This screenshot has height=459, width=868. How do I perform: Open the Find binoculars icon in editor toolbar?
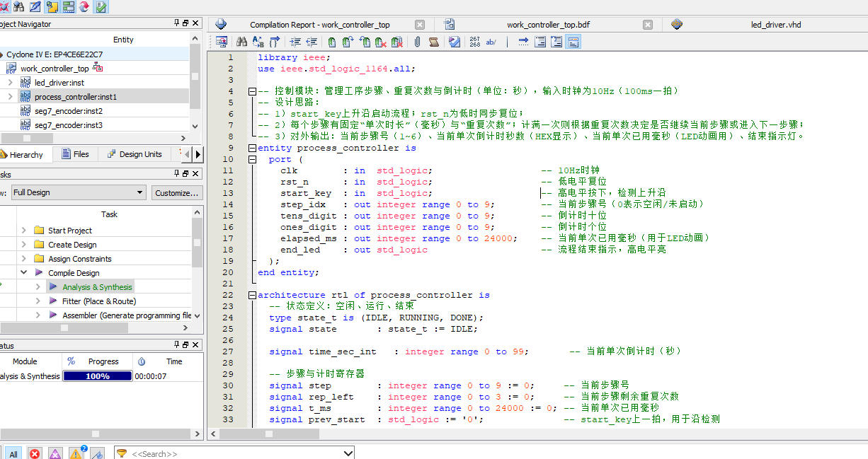242,42
